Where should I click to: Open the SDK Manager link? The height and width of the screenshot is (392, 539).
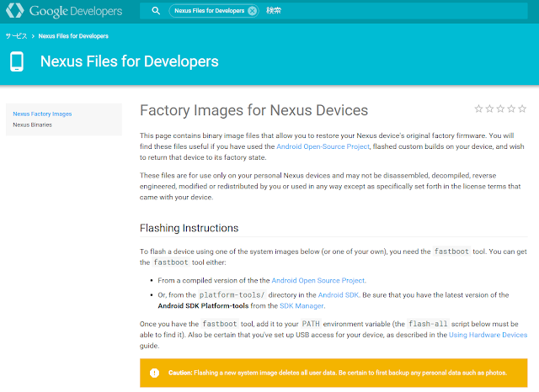(x=302, y=306)
